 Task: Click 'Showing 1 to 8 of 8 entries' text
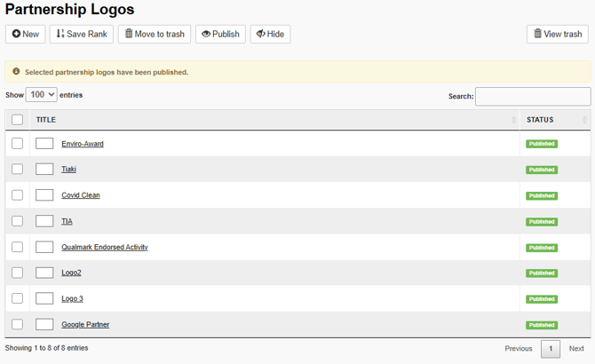(46, 348)
